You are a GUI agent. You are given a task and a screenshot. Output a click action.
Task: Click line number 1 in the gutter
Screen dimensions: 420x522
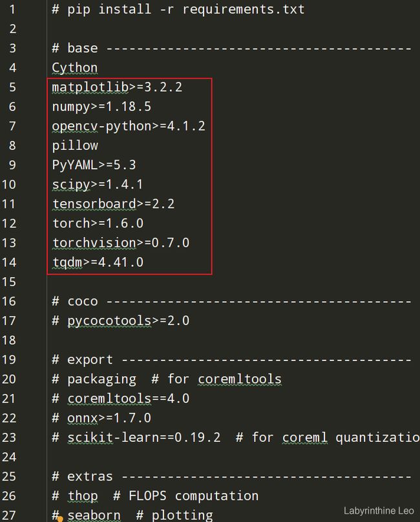pos(12,9)
